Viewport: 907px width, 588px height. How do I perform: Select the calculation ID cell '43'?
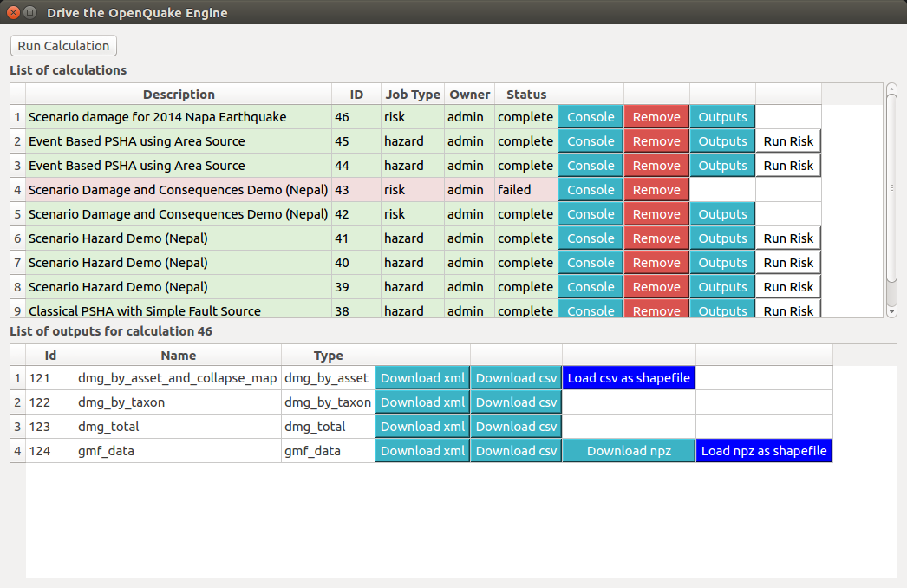pyautogui.click(x=356, y=190)
